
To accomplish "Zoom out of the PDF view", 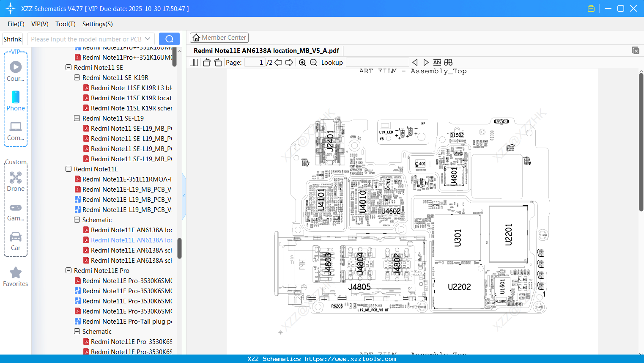I will point(313,62).
